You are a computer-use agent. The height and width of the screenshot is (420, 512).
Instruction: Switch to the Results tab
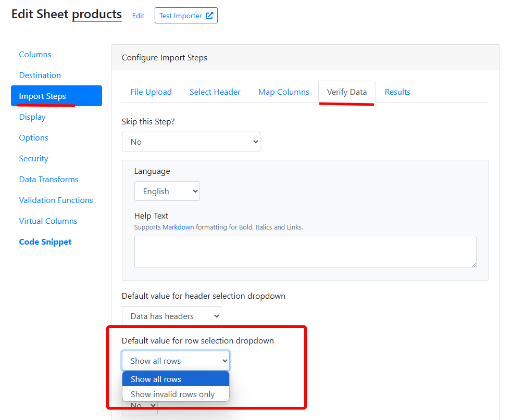(397, 92)
